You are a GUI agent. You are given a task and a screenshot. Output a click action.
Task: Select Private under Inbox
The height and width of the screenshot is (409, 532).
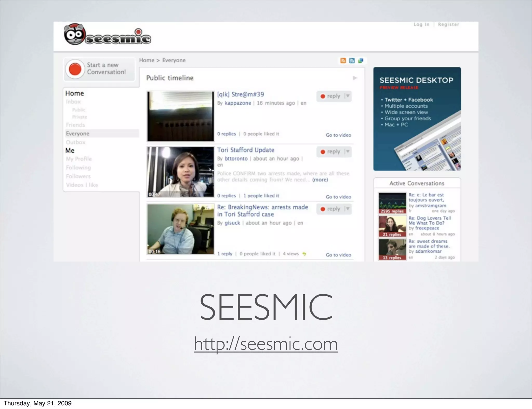pyautogui.click(x=79, y=117)
